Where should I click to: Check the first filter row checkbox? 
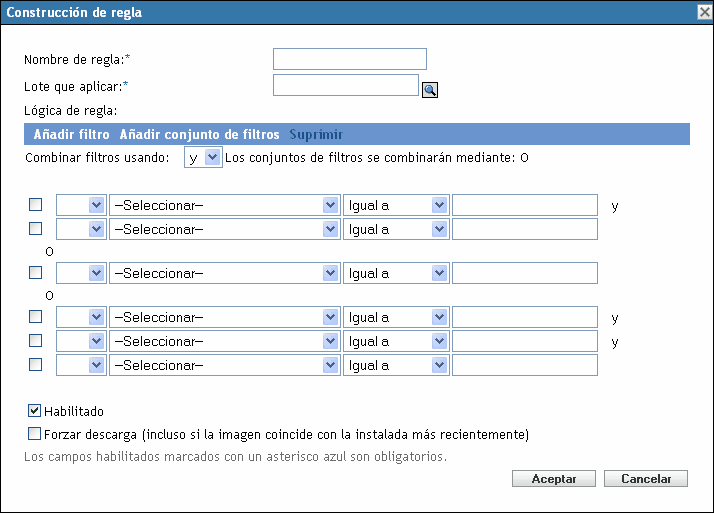(36, 205)
